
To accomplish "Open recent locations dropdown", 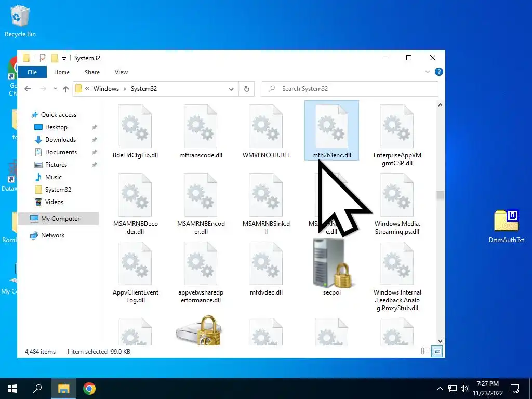I will (x=55, y=89).
